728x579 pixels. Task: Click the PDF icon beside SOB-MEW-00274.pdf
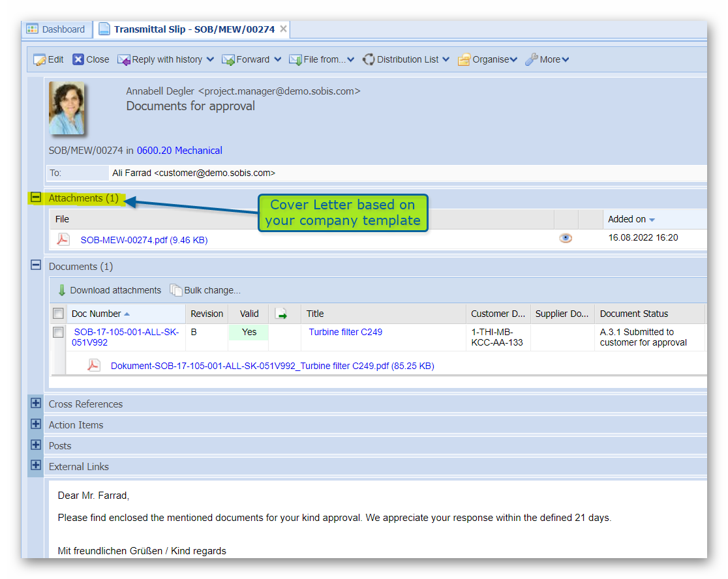coord(63,239)
